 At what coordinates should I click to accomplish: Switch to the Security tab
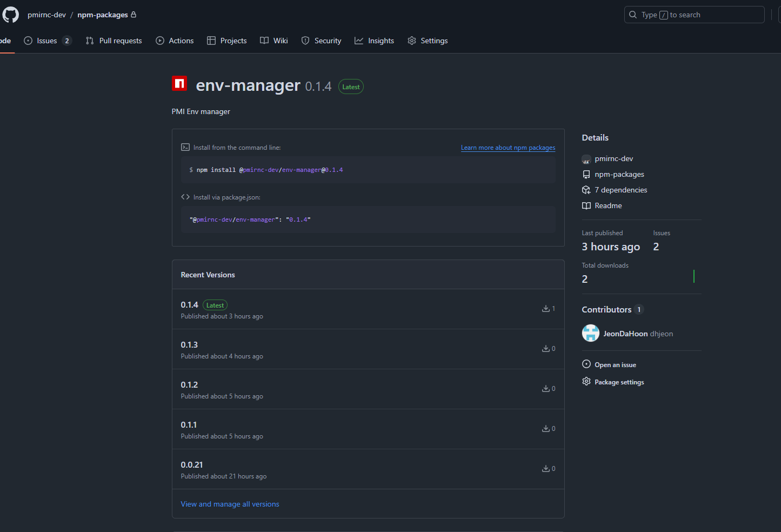(321, 41)
